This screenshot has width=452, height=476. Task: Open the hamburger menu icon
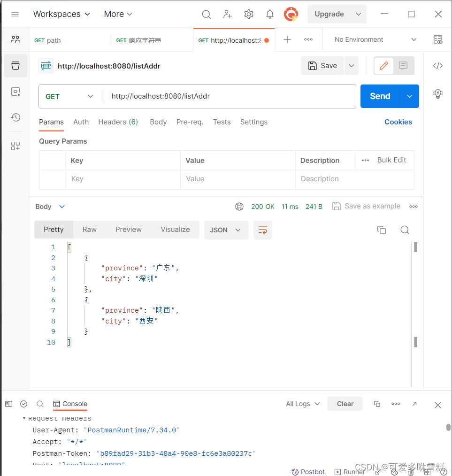coord(15,14)
